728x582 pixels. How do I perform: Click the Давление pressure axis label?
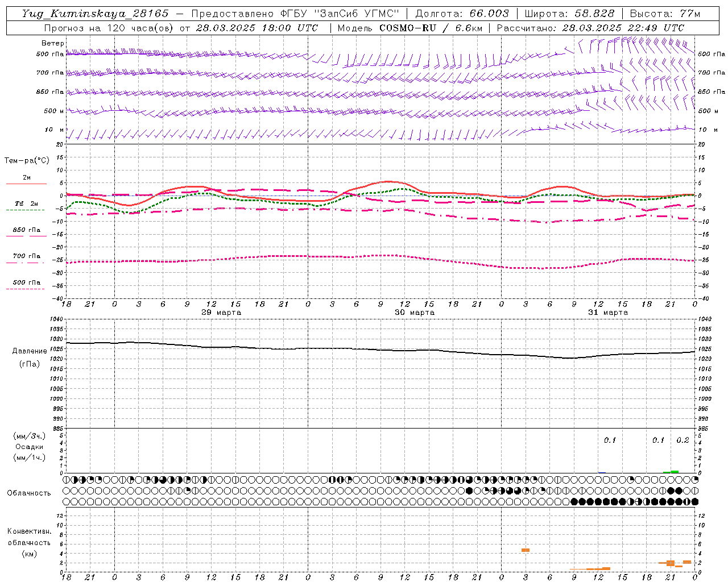coord(30,351)
